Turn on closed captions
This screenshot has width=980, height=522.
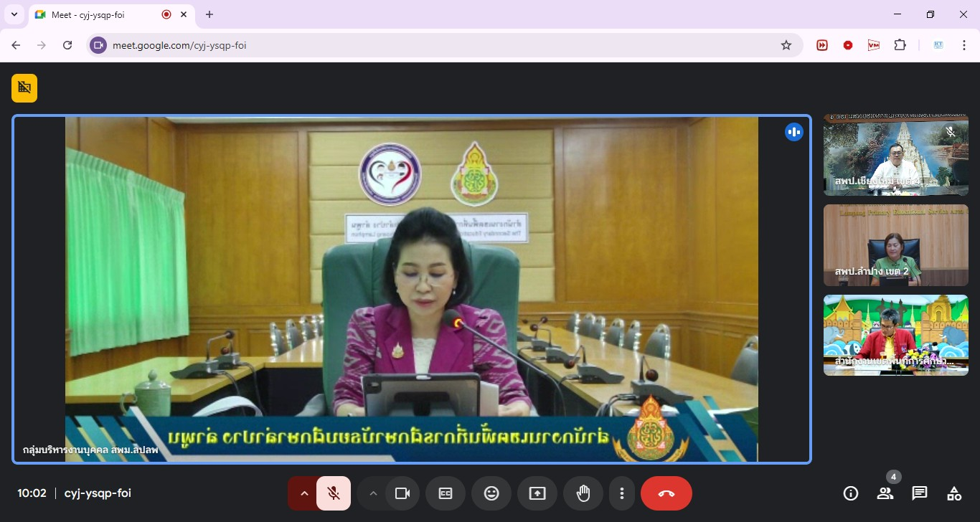446,493
